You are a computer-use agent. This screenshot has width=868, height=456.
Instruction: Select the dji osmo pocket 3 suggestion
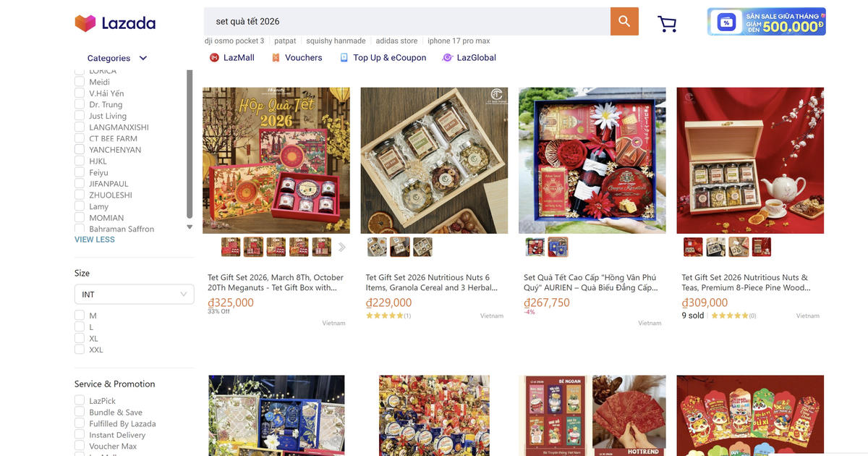pos(234,41)
